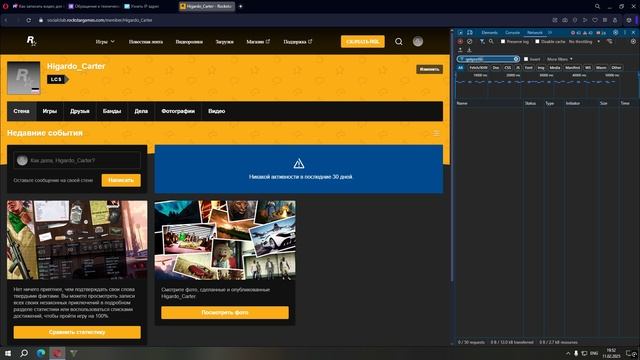The height and width of the screenshot is (360, 640).
Task: Stop recording network log
Action: pos(460,42)
